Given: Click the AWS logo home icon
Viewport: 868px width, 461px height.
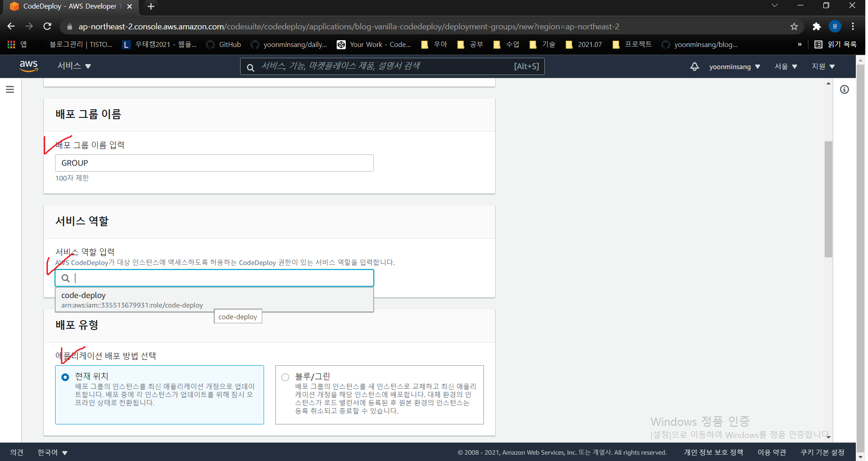Looking at the screenshot, I should 28,66.
